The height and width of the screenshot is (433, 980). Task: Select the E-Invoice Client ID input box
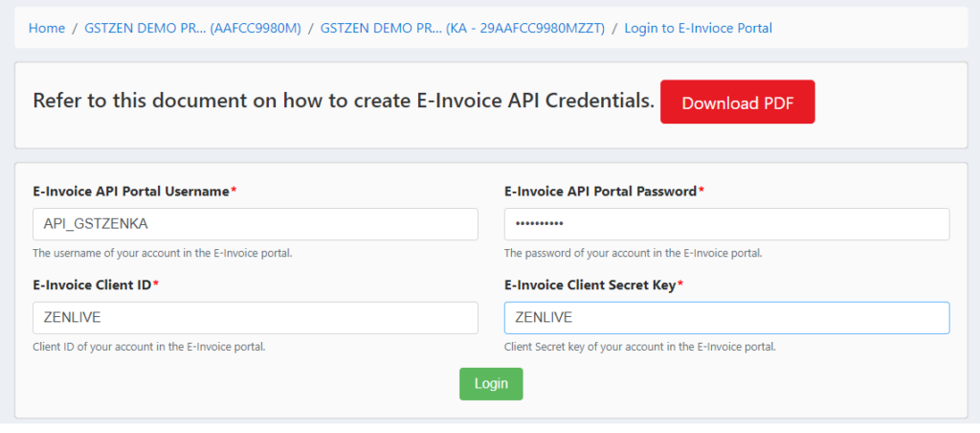coord(255,318)
